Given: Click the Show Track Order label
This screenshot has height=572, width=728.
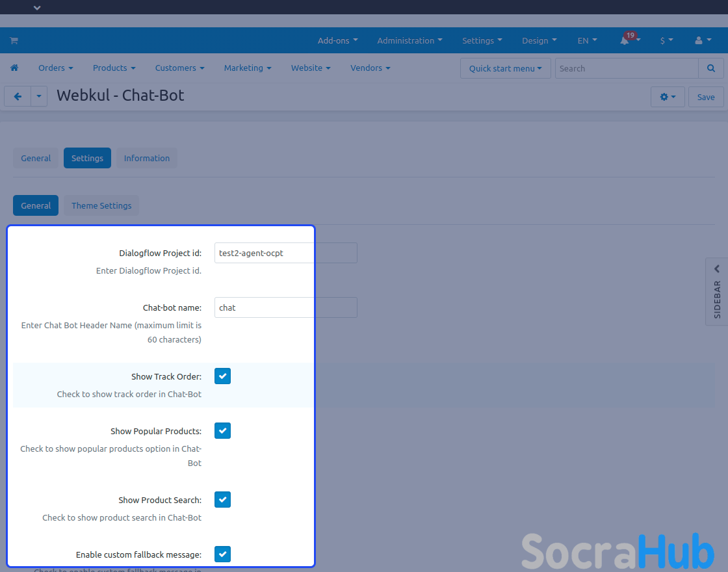Looking at the screenshot, I should (x=166, y=376).
